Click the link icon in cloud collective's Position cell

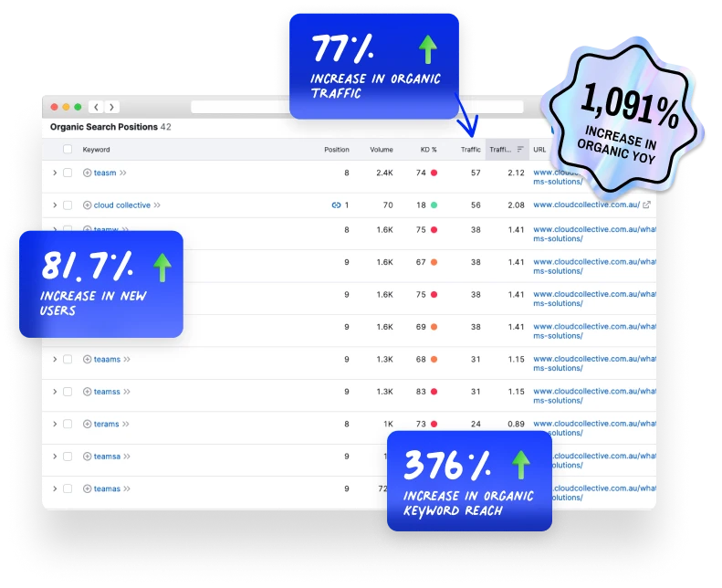click(x=336, y=205)
